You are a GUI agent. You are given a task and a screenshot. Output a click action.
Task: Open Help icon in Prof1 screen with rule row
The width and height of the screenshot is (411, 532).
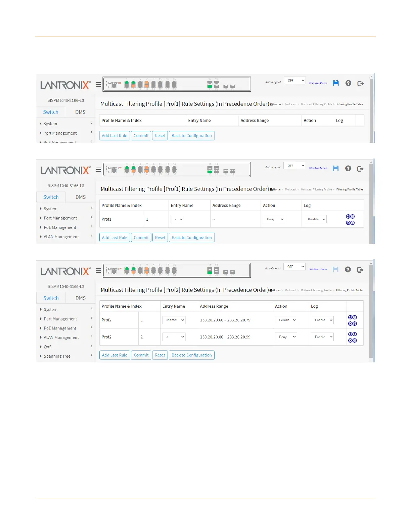point(348,168)
